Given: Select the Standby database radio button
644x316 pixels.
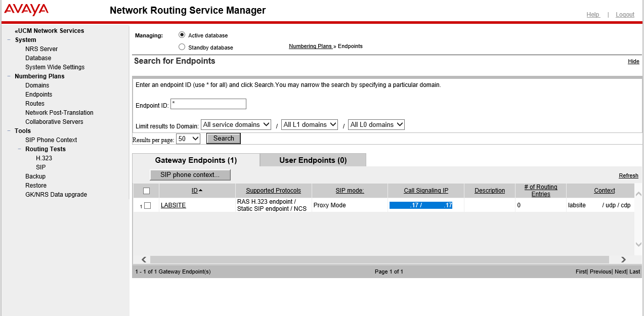Looking at the screenshot, I should tap(182, 47).
